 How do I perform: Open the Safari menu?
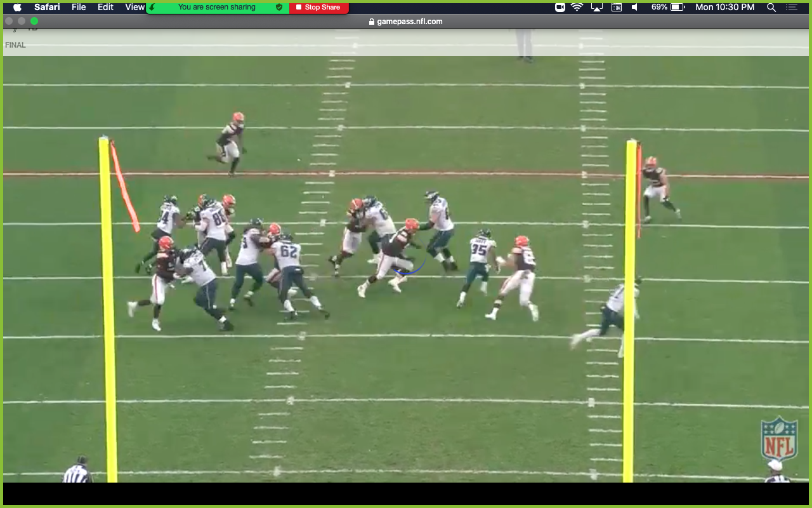(x=47, y=7)
